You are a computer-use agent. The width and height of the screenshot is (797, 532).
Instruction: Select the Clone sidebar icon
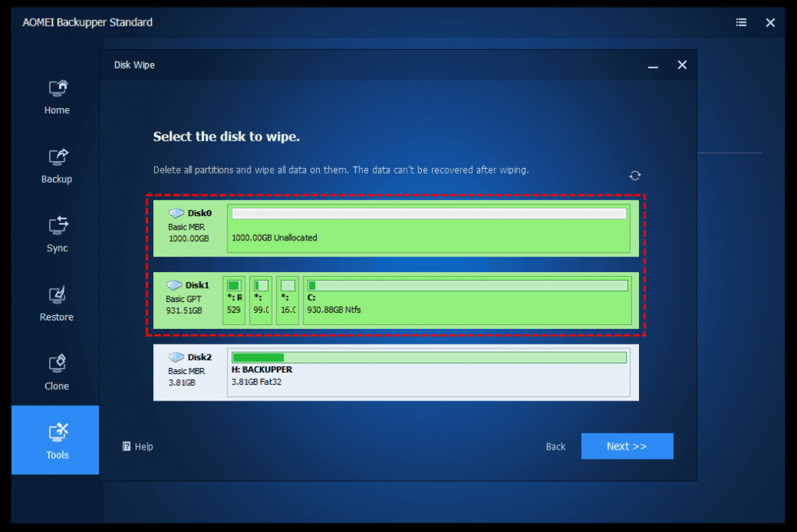pyautogui.click(x=55, y=372)
